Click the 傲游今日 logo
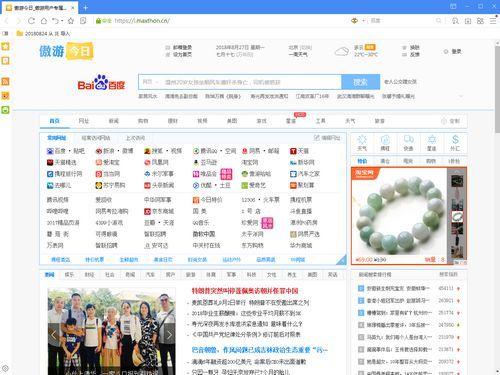This screenshot has width=500, height=375. (66, 51)
